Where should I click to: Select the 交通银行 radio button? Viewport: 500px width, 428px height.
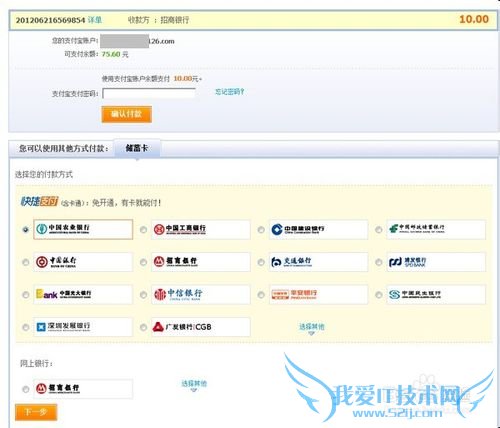261,262
